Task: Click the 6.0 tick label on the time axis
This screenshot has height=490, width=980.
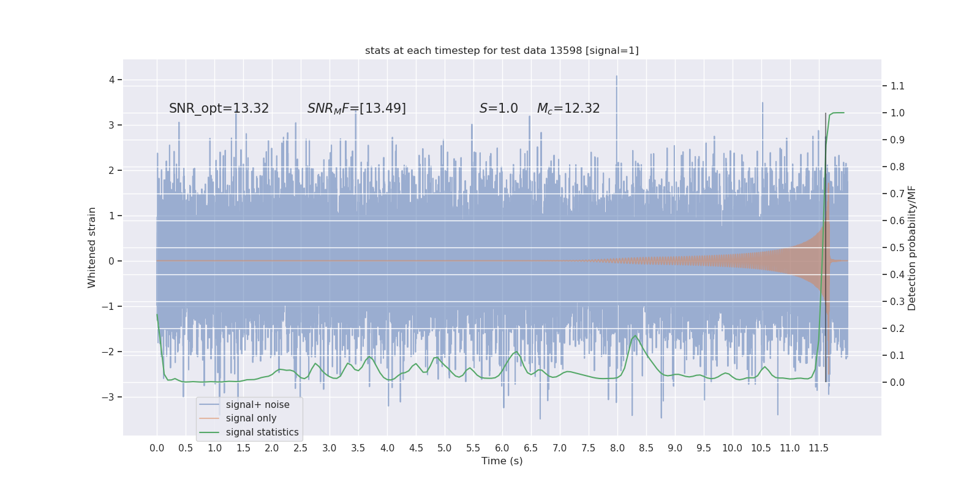Action: click(x=502, y=448)
